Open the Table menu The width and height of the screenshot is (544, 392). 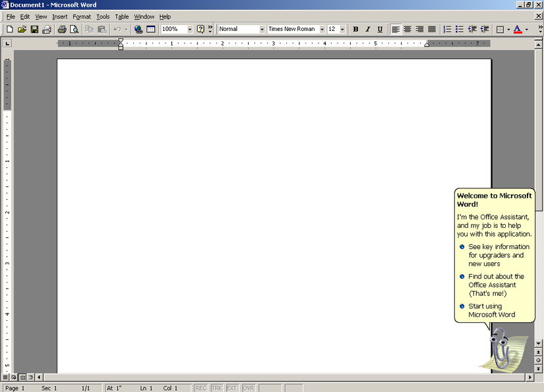pyautogui.click(x=121, y=16)
